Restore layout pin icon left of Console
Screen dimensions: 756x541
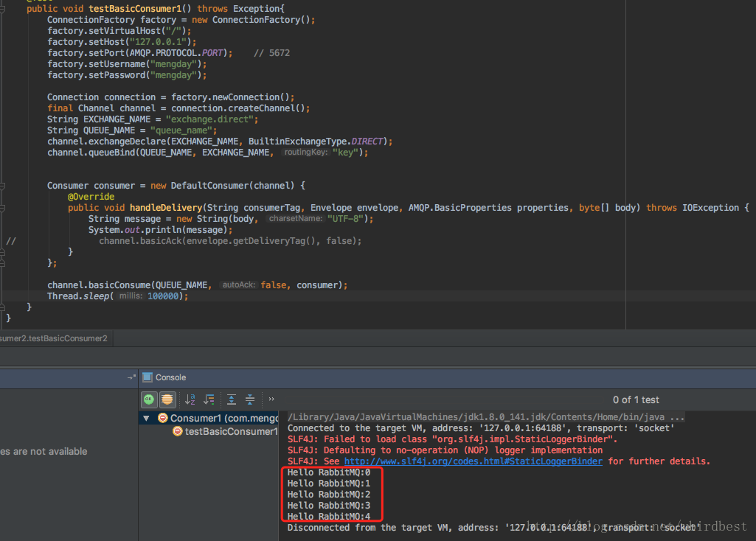click(131, 377)
